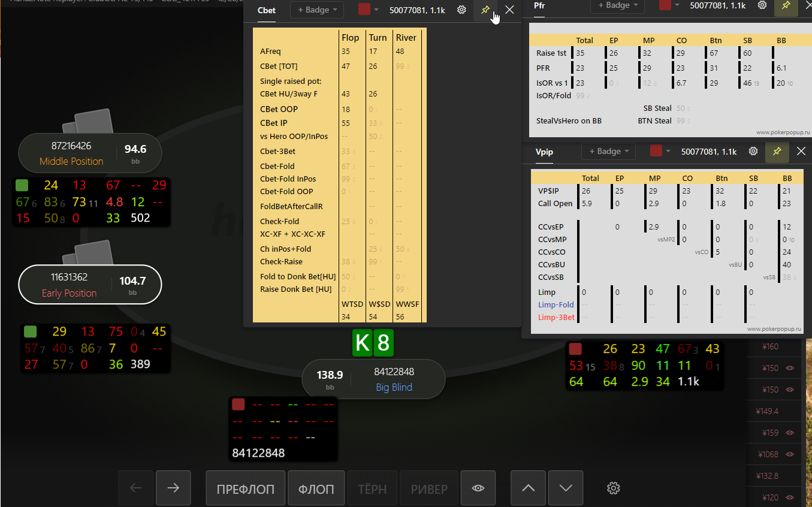Click the King hole card
Viewport: 812px width, 507px height.
point(362,343)
